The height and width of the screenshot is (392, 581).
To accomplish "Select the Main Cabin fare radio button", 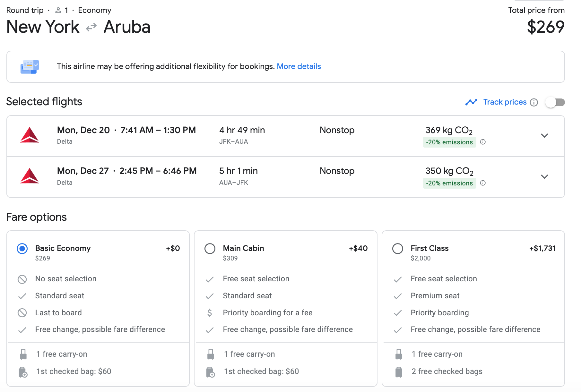I will tap(210, 249).
